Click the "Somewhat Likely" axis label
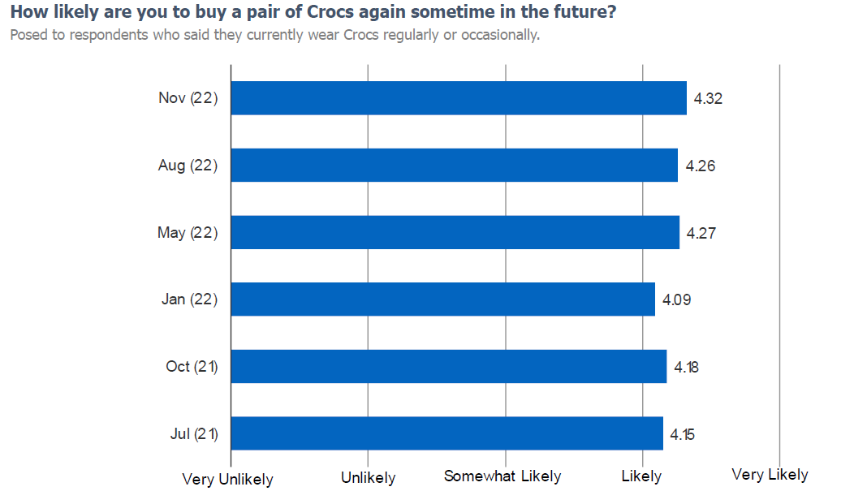Viewport: 867px width, 504px height. click(503, 476)
